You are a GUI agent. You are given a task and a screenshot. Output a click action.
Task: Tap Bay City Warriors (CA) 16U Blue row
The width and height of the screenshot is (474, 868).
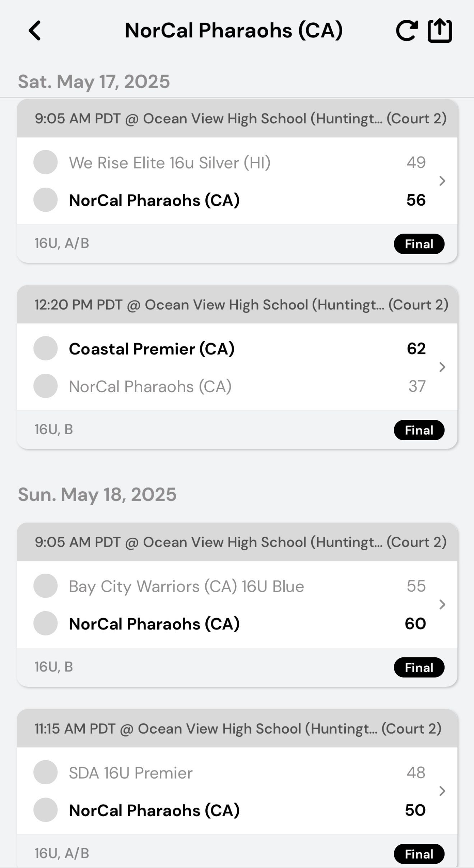pyautogui.click(x=186, y=586)
